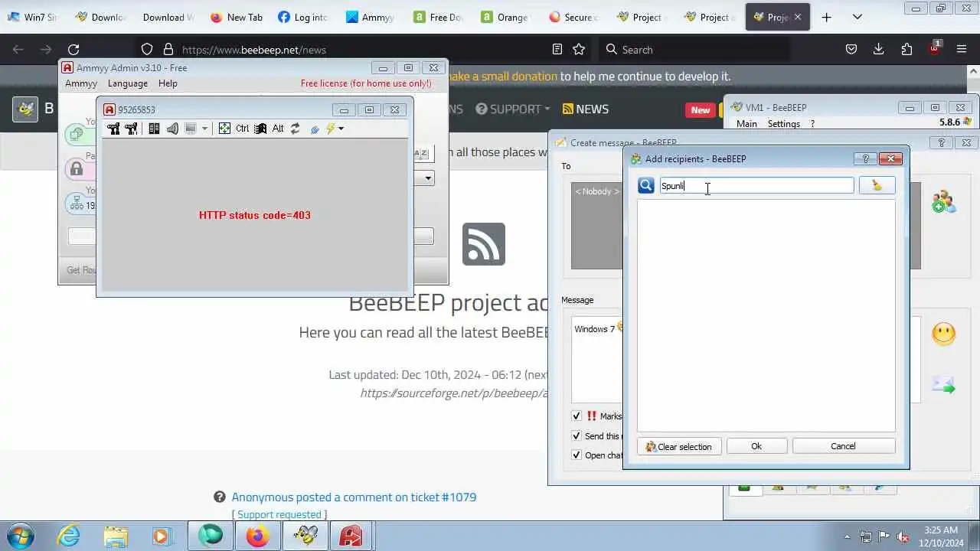Click the large RSS feed icon on the page
The width and height of the screenshot is (980, 551).
[484, 244]
